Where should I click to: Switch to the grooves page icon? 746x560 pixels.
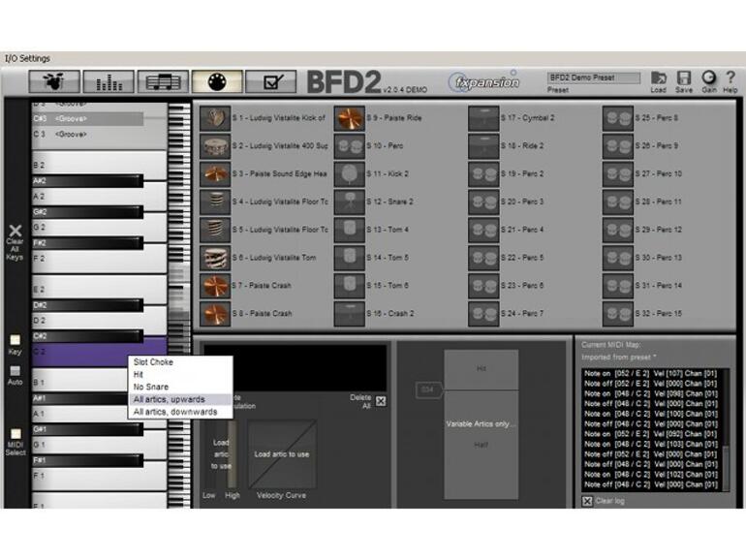click(x=163, y=82)
